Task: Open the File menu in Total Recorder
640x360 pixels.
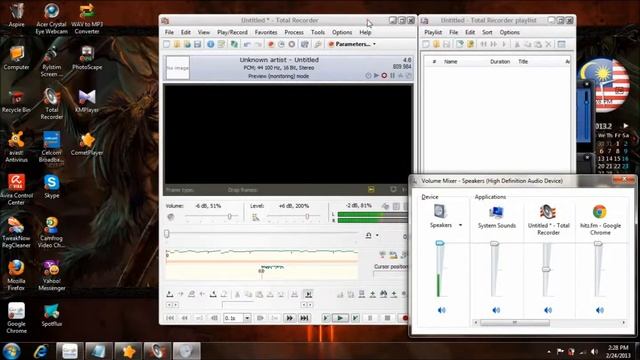Action: tap(169, 32)
